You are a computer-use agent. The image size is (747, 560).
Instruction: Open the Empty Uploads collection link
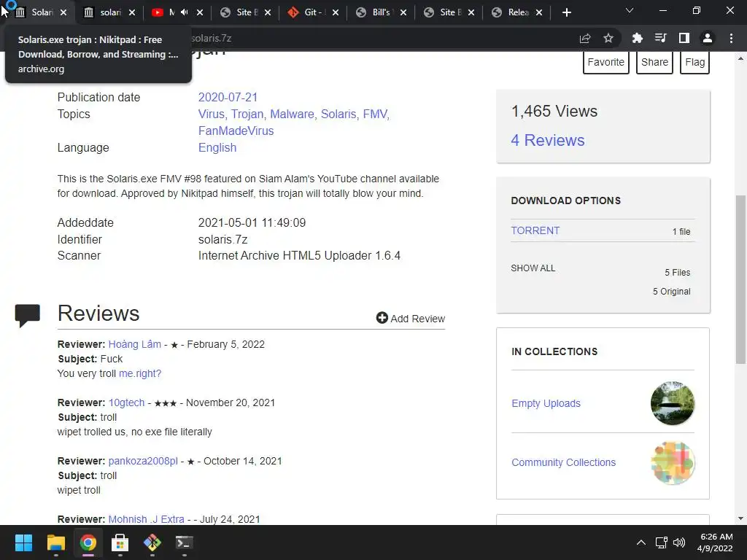tap(546, 403)
